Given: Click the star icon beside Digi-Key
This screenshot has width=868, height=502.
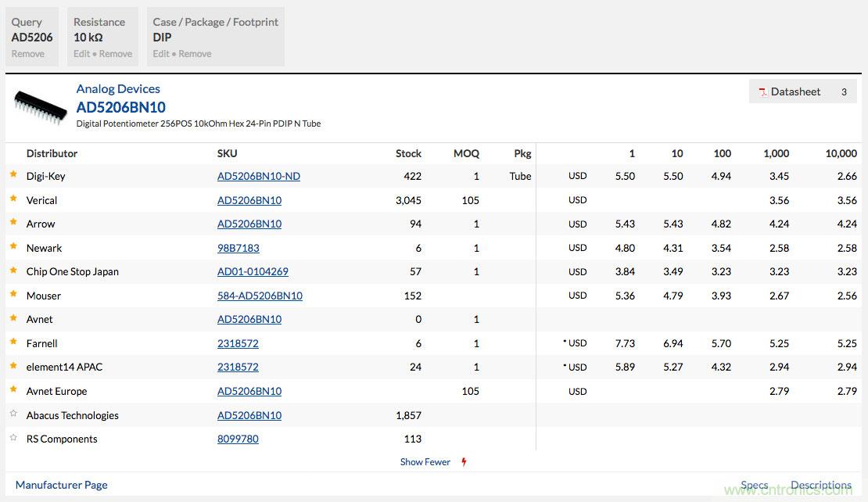Looking at the screenshot, I should [x=13, y=175].
